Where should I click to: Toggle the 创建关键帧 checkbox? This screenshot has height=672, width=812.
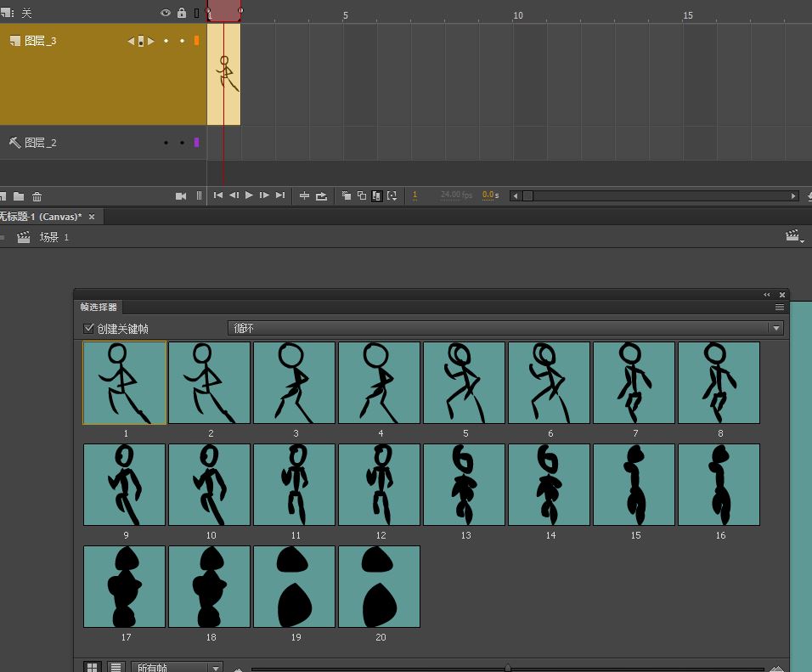click(88, 329)
